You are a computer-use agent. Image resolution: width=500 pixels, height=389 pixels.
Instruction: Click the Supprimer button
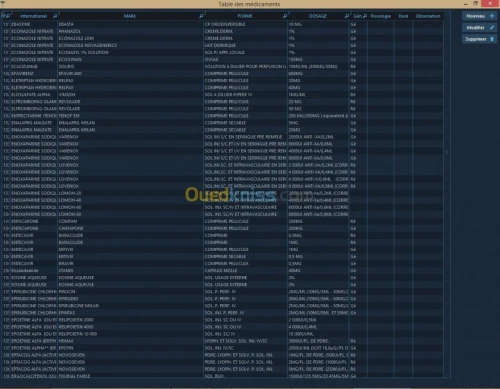[x=479, y=39]
